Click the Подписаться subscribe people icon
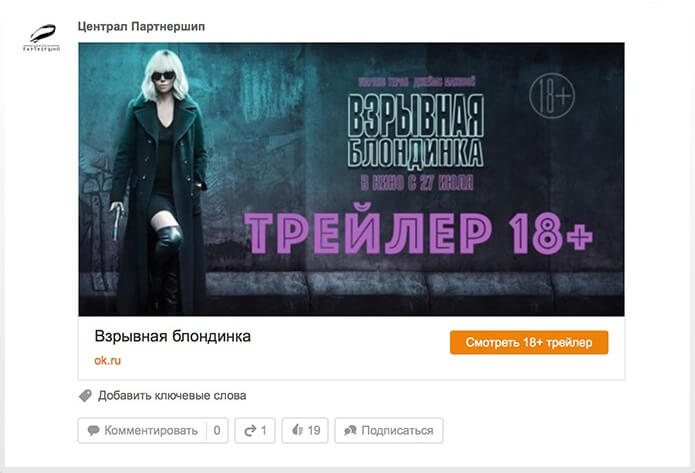 pos(350,430)
